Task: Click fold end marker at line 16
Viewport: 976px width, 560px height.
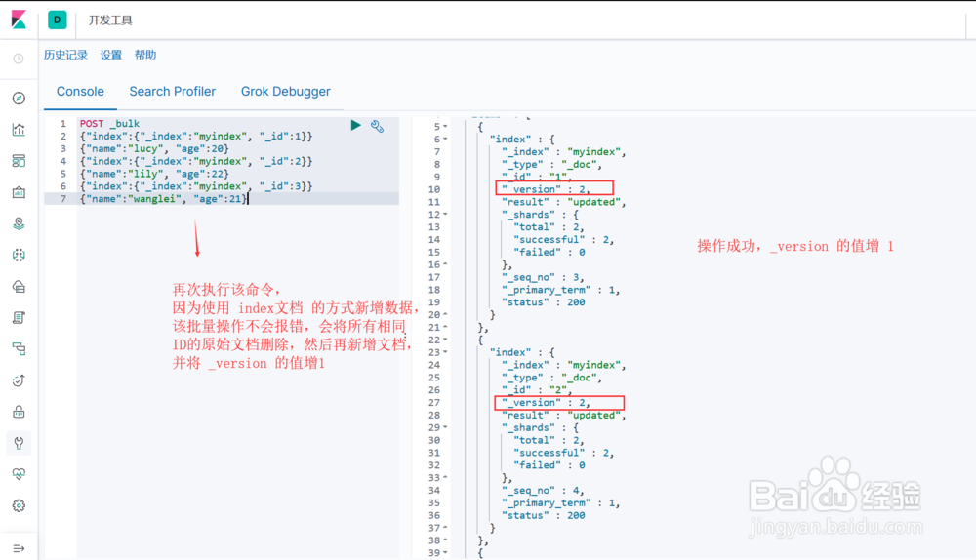Action: click(445, 264)
